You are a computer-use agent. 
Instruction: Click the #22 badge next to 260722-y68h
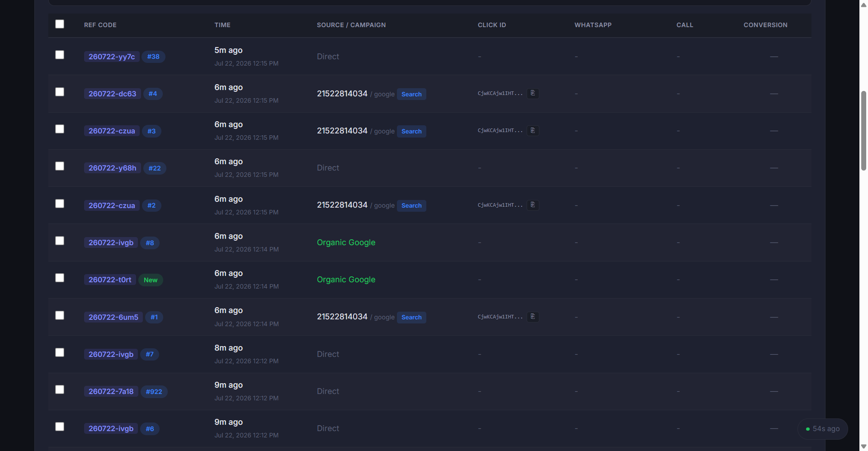[x=155, y=168]
